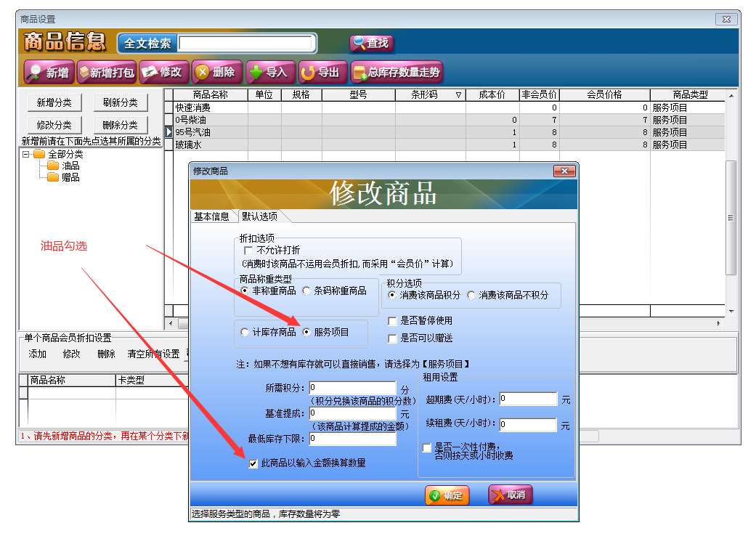Confirm changes with the 确定 button
The image size is (756, 536).
[x=447, y=495]
